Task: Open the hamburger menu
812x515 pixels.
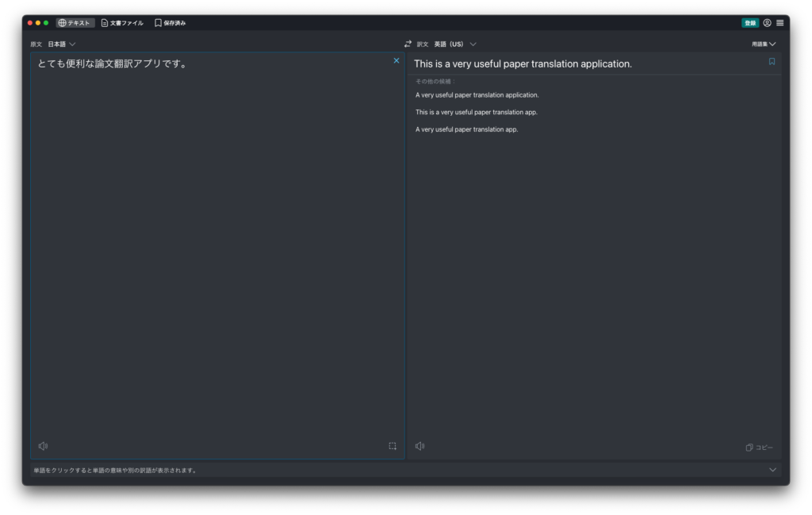Action: (x=780, y=23)
